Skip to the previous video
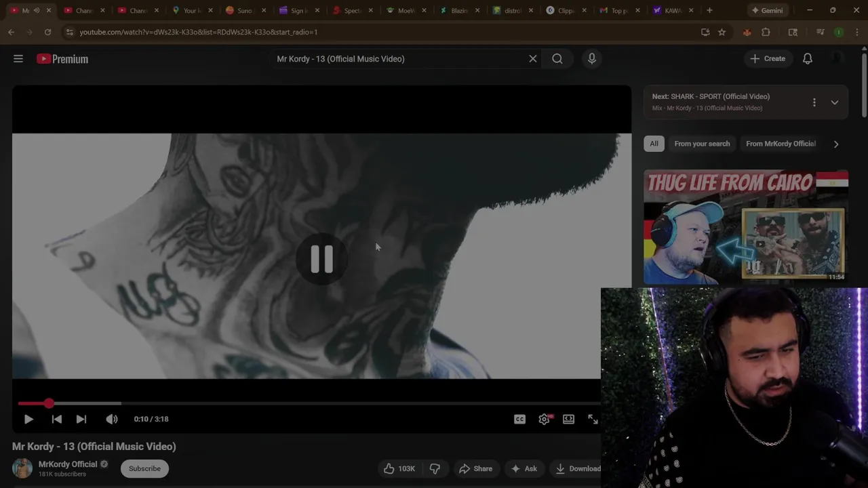The image size is (868, 488). 57,419
